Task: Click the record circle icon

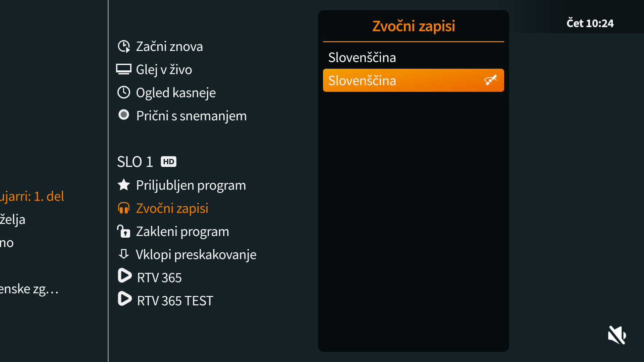Action: point(124,115)
